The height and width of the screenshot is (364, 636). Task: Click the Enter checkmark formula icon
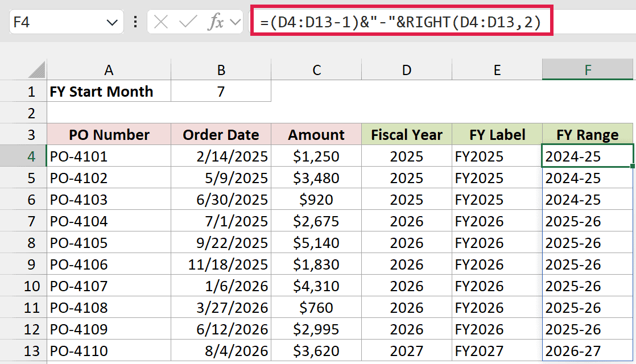click(x=188, y=22)
